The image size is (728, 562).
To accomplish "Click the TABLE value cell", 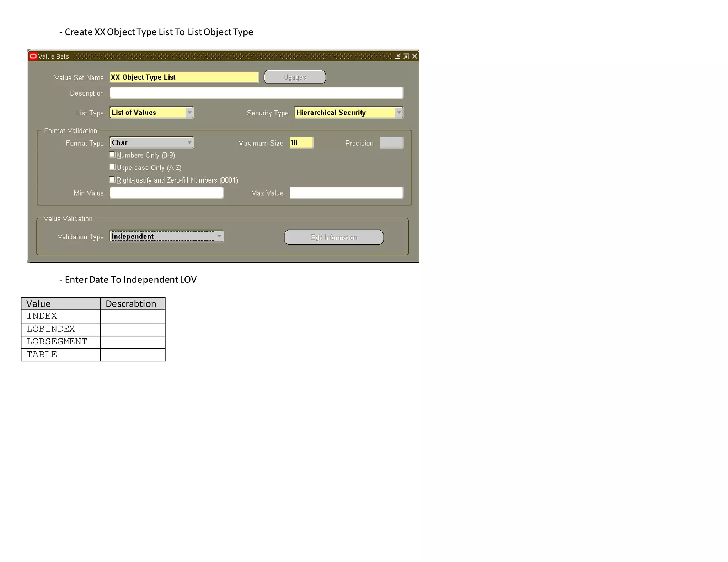I will coord(61,355).
